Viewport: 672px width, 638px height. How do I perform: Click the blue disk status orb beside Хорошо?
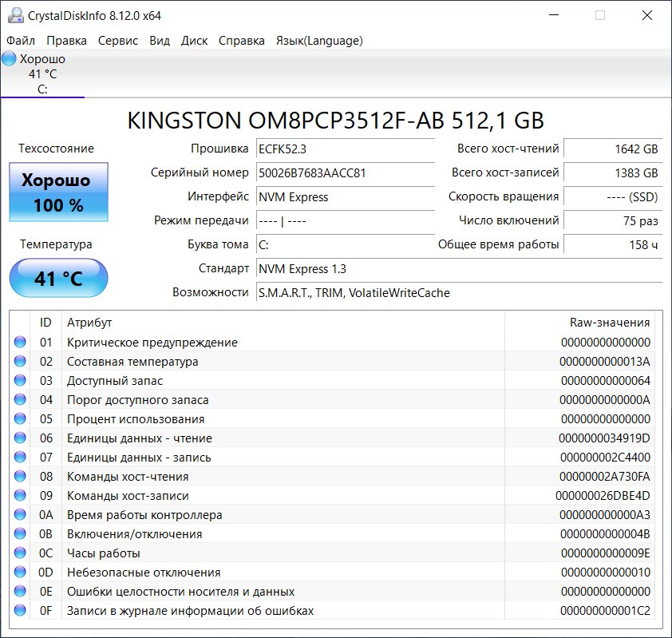(9, 59)
